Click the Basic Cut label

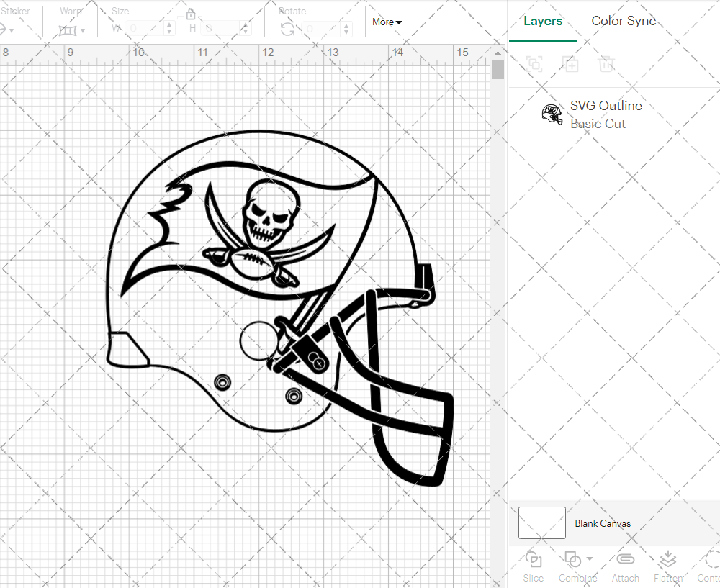click(x=598, y=124)
